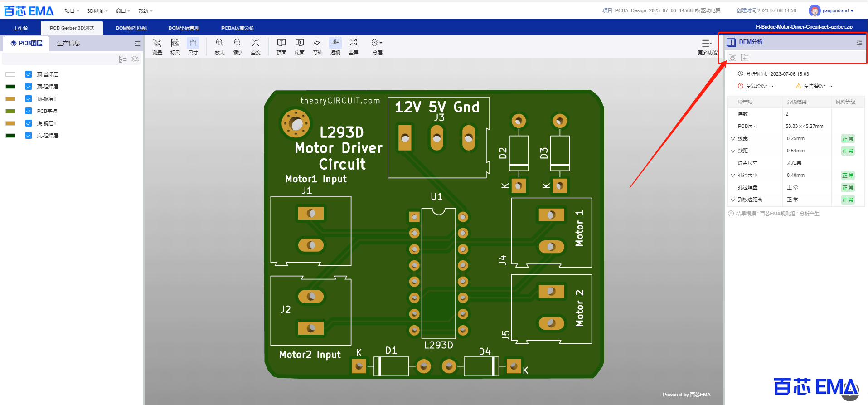
Task: Toggle the 标尺 ruler tool
Action: (x=175, y=46)
